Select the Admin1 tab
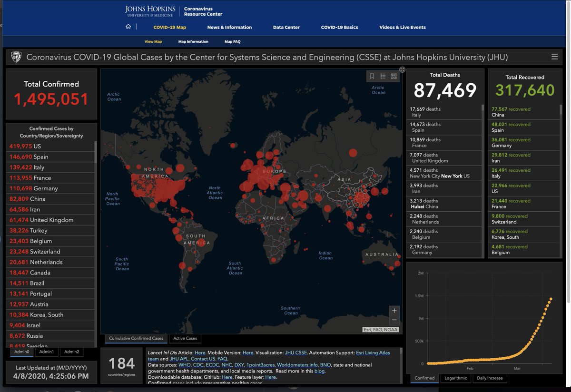The height and width of the screenshot is (392, 571). 47,352
